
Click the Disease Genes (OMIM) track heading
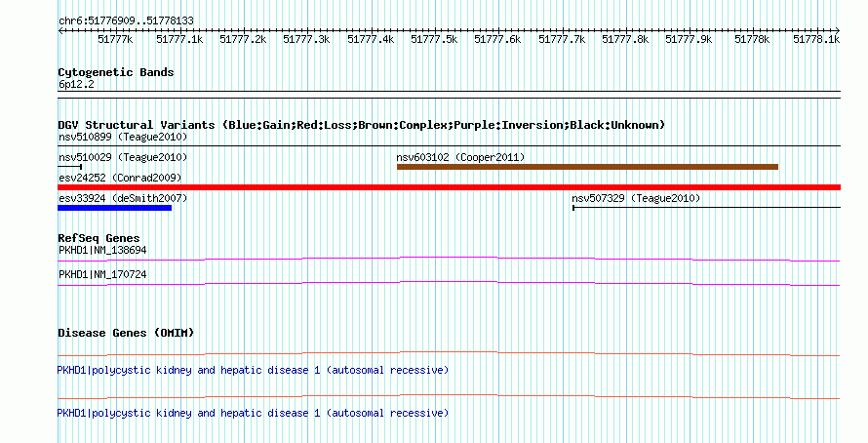[126, 333]
